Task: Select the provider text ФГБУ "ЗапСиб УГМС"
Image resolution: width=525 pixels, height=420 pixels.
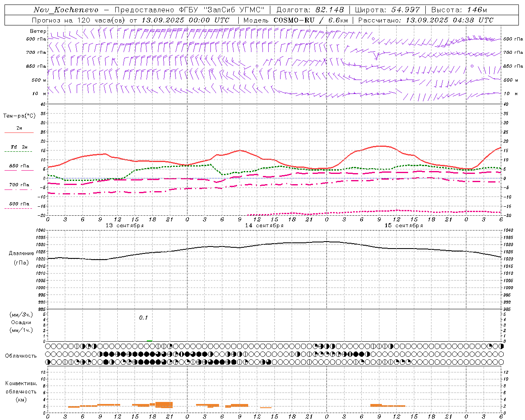Action: coord(222,10)
